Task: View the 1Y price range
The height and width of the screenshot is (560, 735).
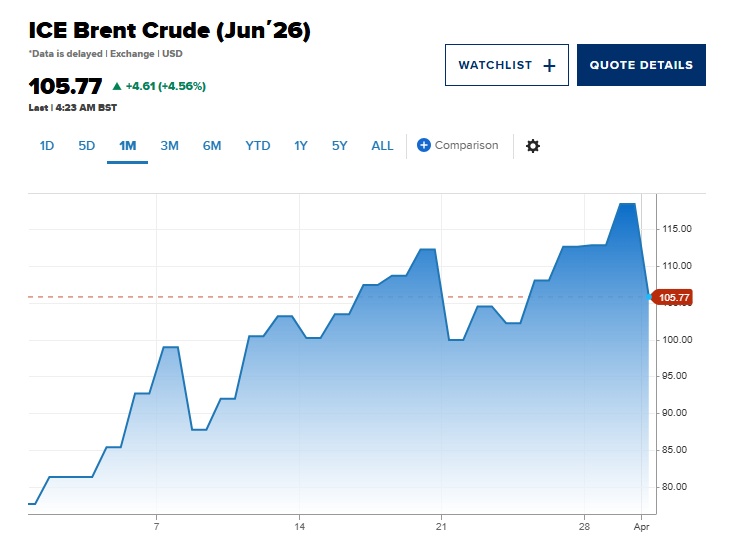Action: [301, 146]
